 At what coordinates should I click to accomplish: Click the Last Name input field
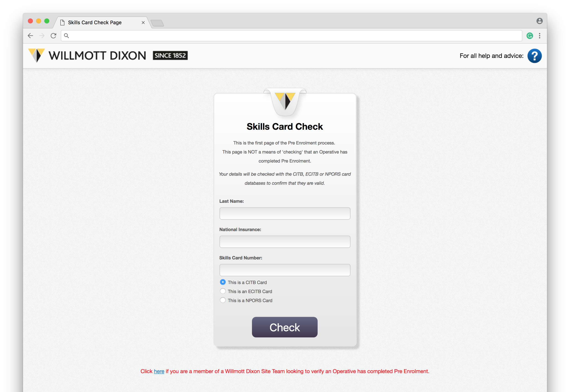point(285,213)
